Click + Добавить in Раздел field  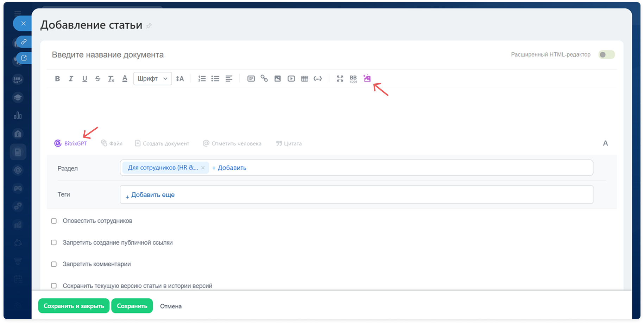point(229,168)
